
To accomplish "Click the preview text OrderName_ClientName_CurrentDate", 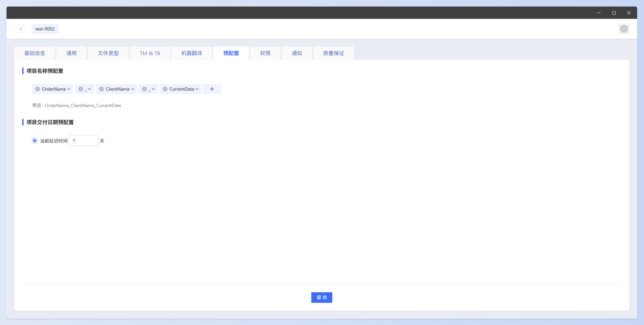I will (x=83, y=105).
